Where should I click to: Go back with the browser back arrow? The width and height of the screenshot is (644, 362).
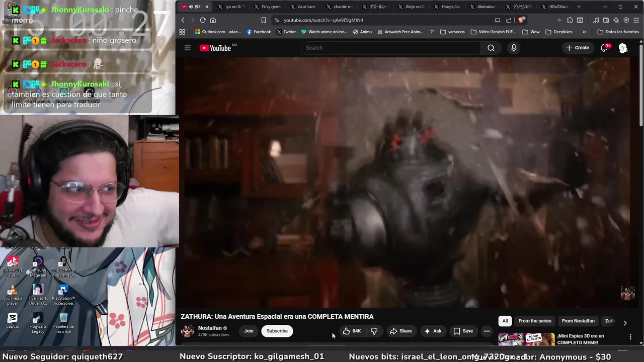[x=183, y=20]
